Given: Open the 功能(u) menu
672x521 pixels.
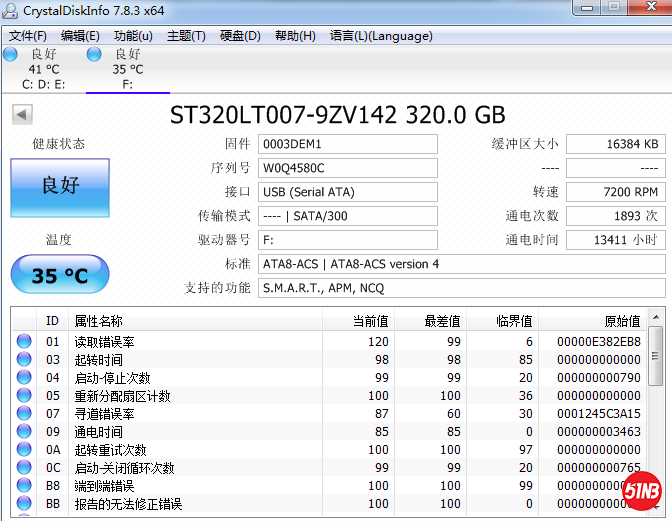Looking at the screenshot, I should 133,36.
